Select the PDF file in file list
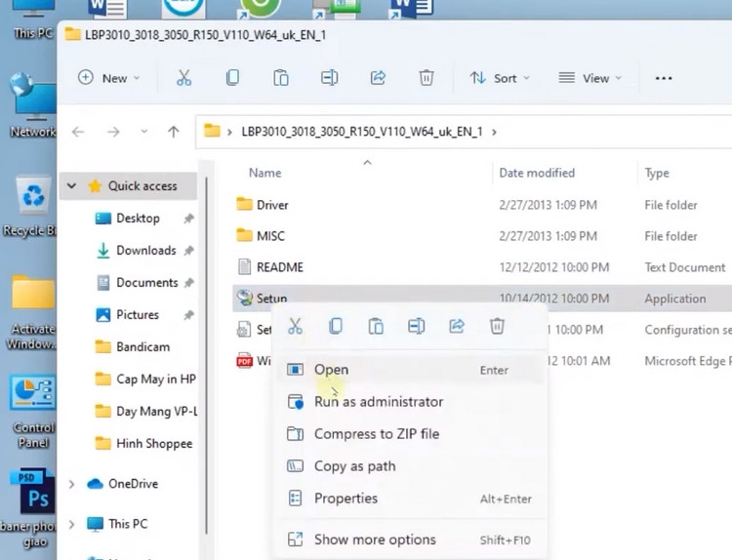732x560 pixels. (253, 361)
